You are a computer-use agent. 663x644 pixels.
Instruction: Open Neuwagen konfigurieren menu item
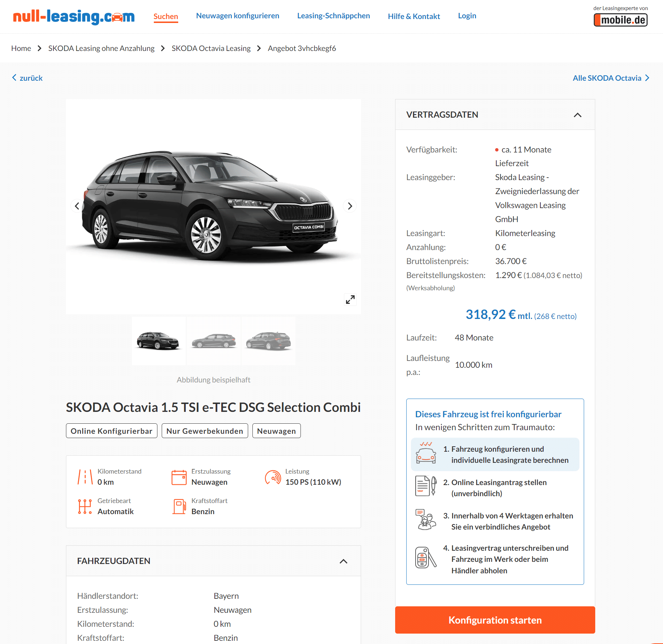click(x=238, y=16)
